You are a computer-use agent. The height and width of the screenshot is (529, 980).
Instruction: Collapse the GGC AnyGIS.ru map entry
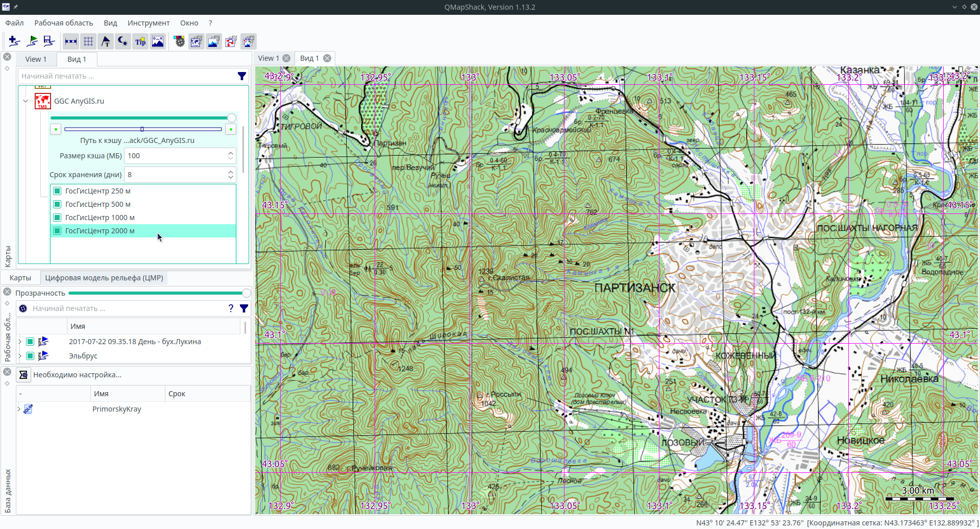coord(26,101)
